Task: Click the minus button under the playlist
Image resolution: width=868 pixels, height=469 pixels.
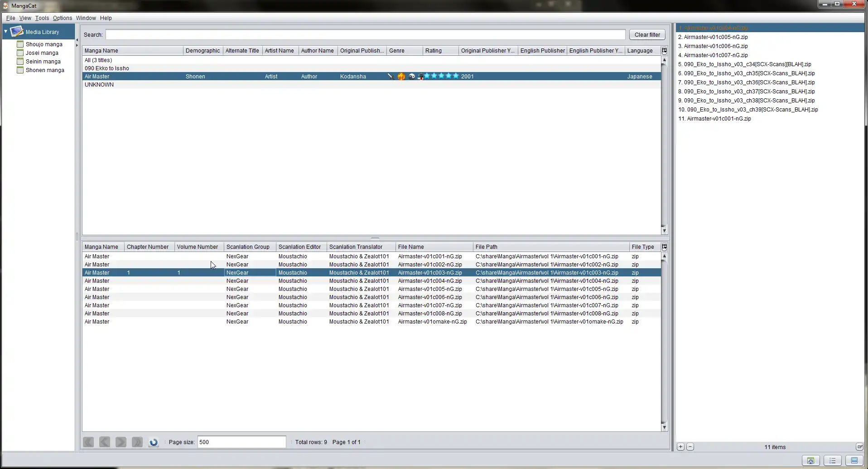Action: 690,447
